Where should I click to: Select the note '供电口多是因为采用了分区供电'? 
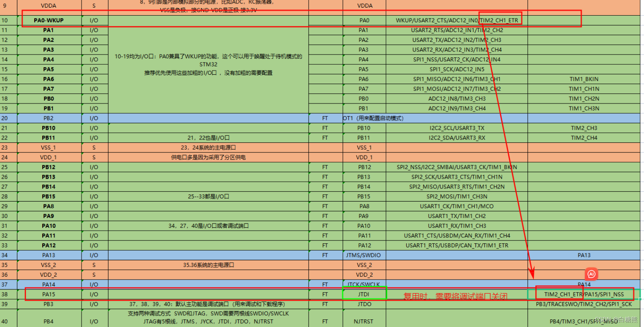(x=208, y=157)
